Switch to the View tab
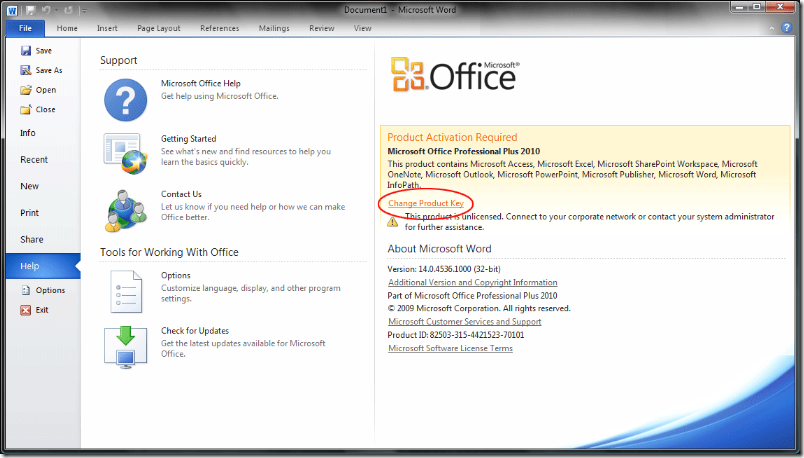 pos(363,28)
